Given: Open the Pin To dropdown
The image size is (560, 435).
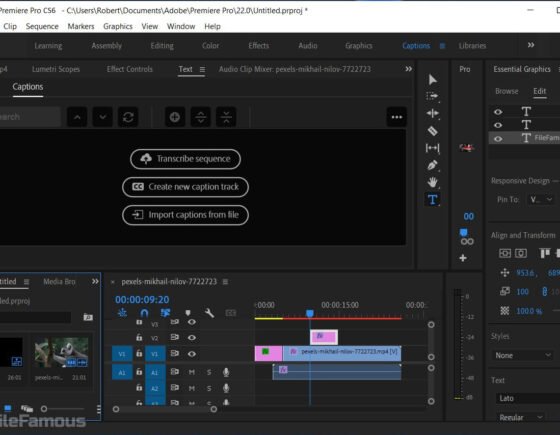Looking at the screenshot, I should coord(541,199).
